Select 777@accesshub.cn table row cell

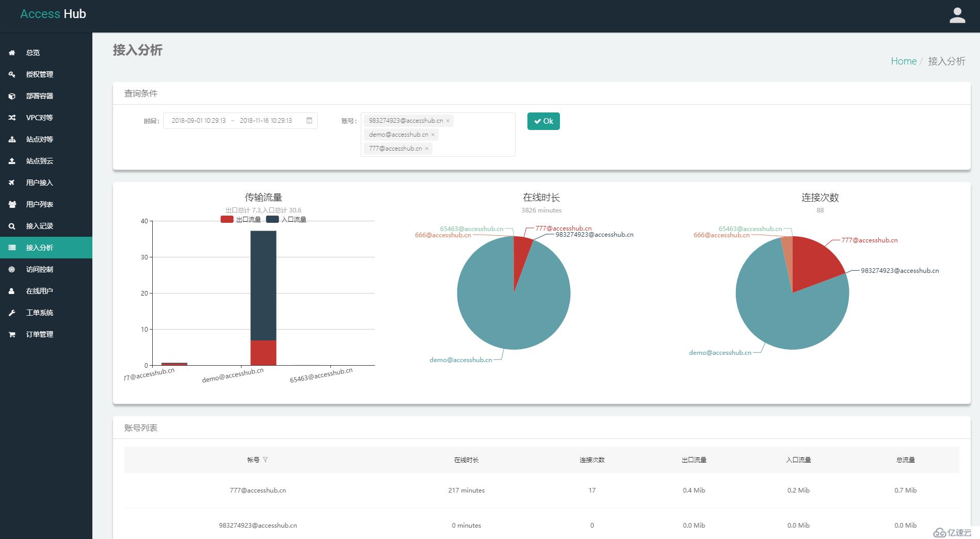[x=258, y=491]
